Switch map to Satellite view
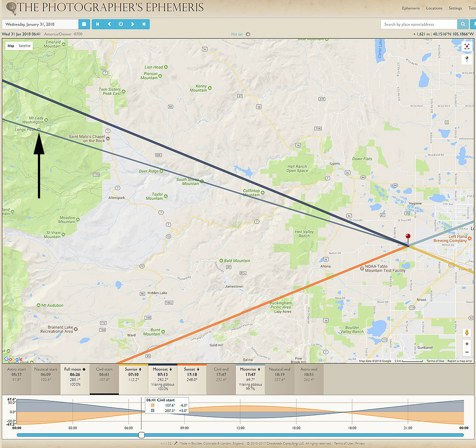The width and height of the screenshot is (476, 448). pos(25,46)
